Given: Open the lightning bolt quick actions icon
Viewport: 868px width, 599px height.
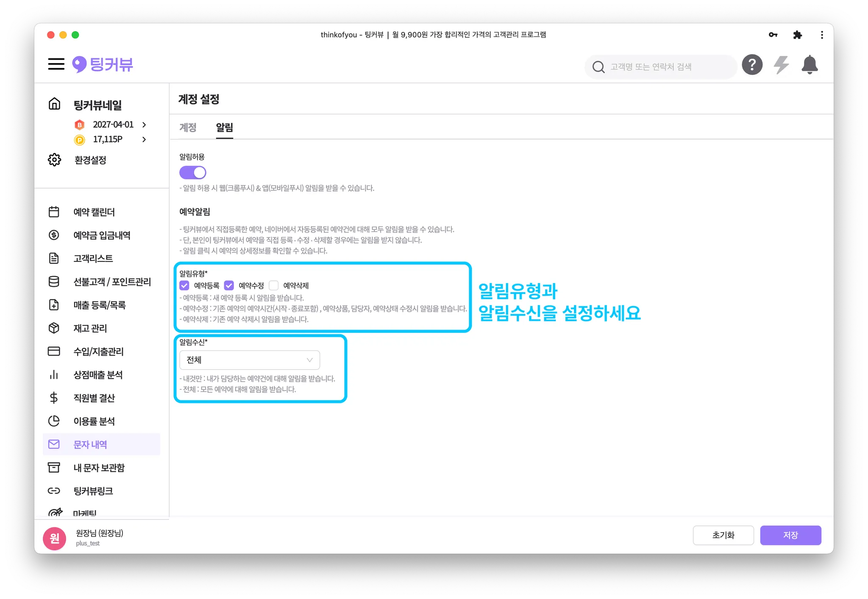Looking at the screenshot, I should (781, 65).
